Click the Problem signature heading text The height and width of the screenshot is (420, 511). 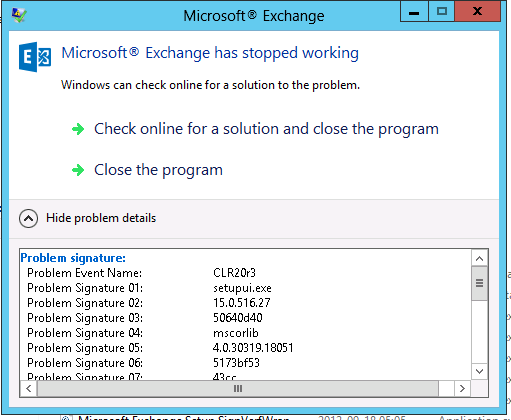click(73, 258)
